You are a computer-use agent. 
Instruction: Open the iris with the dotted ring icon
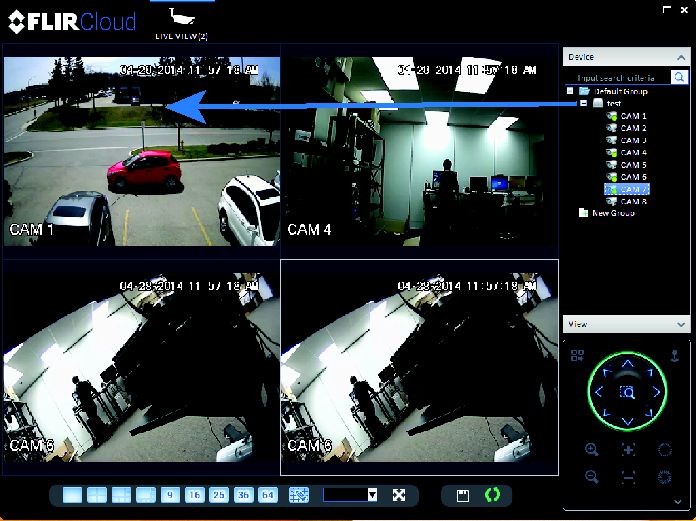point(664,450)
